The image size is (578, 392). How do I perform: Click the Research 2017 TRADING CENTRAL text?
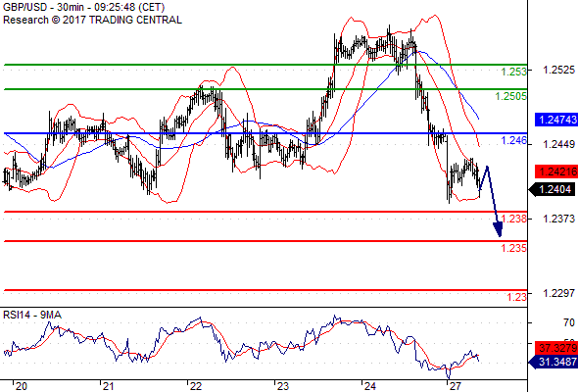click(92, 20)
